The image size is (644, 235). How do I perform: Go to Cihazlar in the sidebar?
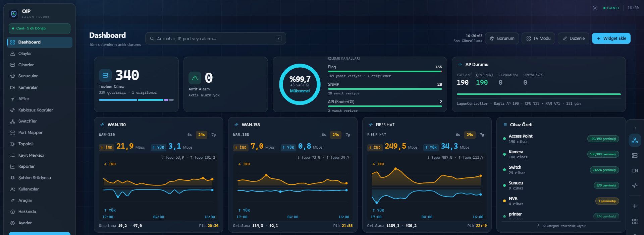tap(40, 65)
